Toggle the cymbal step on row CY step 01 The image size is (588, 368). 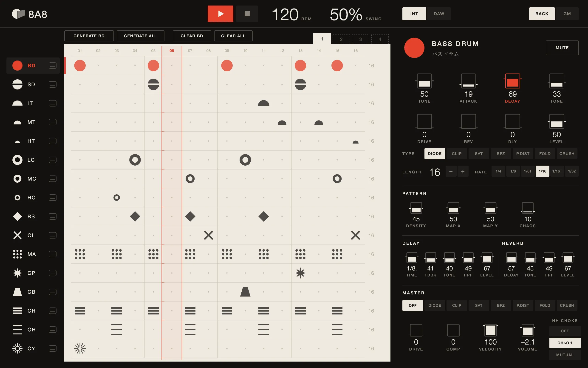pyautogui.click(x=80, y=348)
